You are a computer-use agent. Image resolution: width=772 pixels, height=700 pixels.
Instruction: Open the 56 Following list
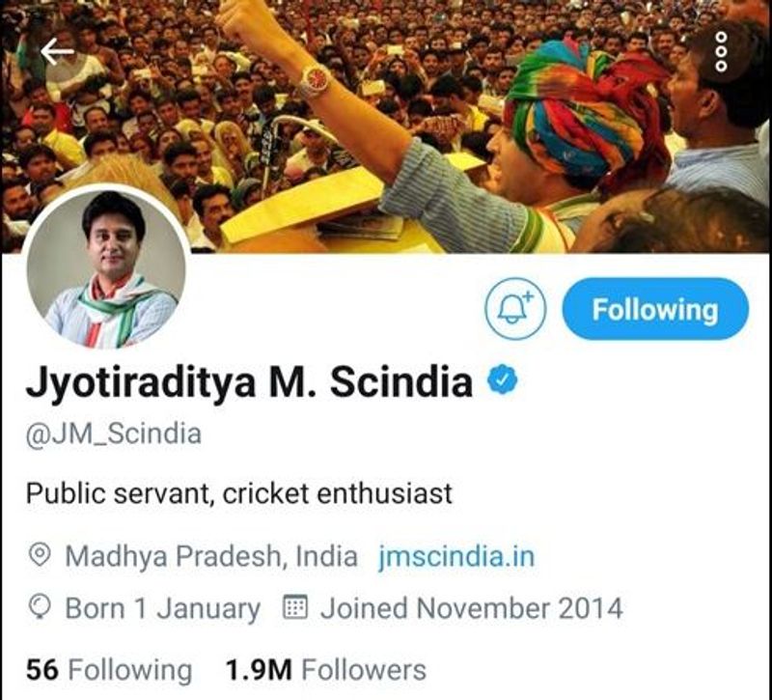109,670
